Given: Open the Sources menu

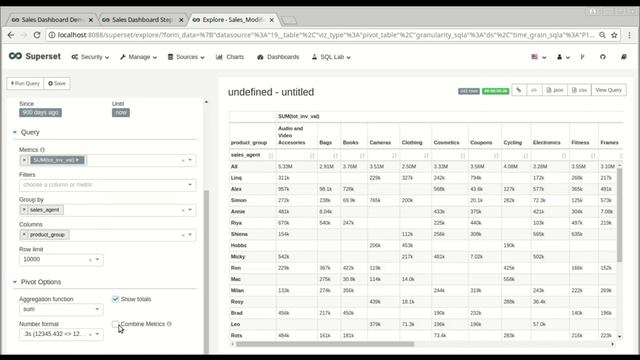Looking at the screenshot, I should (186, 57).
